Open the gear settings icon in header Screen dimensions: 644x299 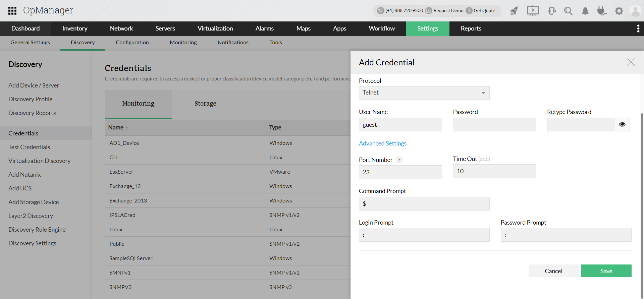619,11
